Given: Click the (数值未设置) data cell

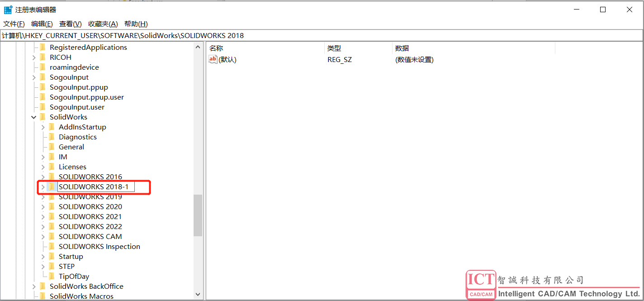Looking at the screenshot, I should 414,59.
